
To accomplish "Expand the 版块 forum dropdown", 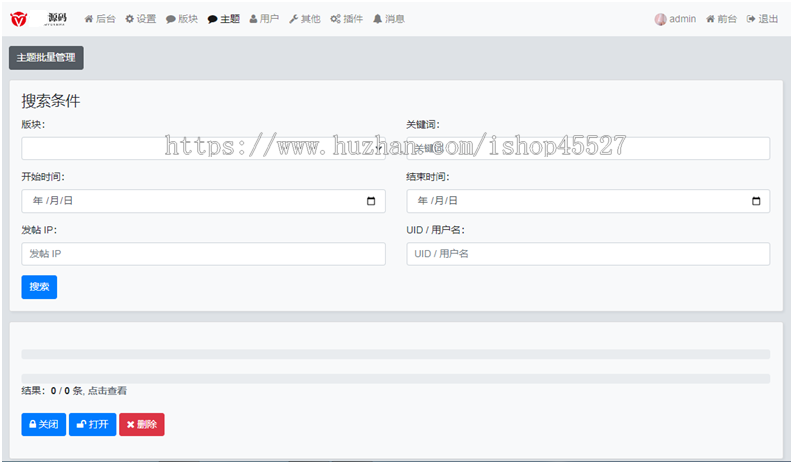I will 203,148.
